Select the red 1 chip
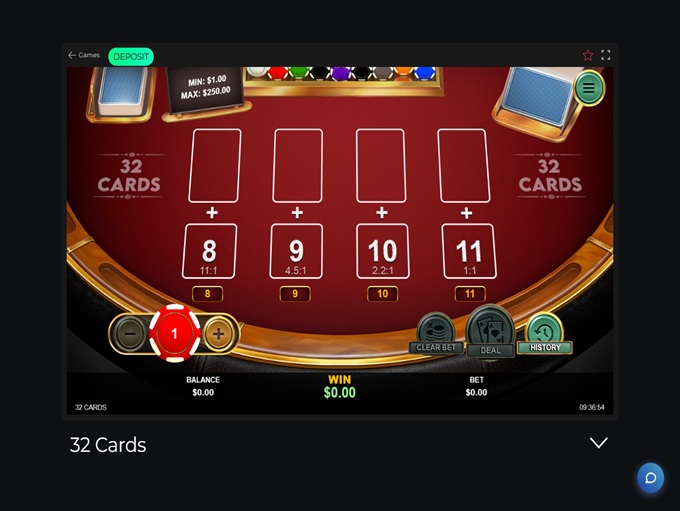This screenshot has width=680, height=511. coord(174,333)
